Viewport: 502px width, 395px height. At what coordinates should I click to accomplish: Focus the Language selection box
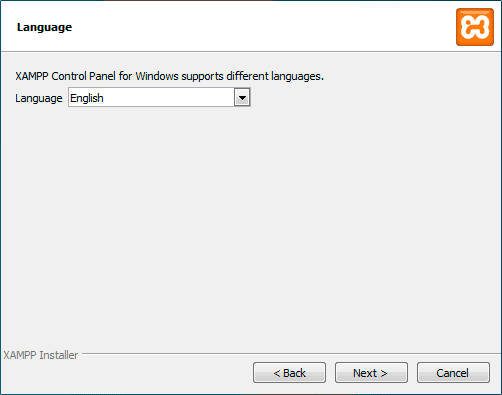tap(159, 97)
